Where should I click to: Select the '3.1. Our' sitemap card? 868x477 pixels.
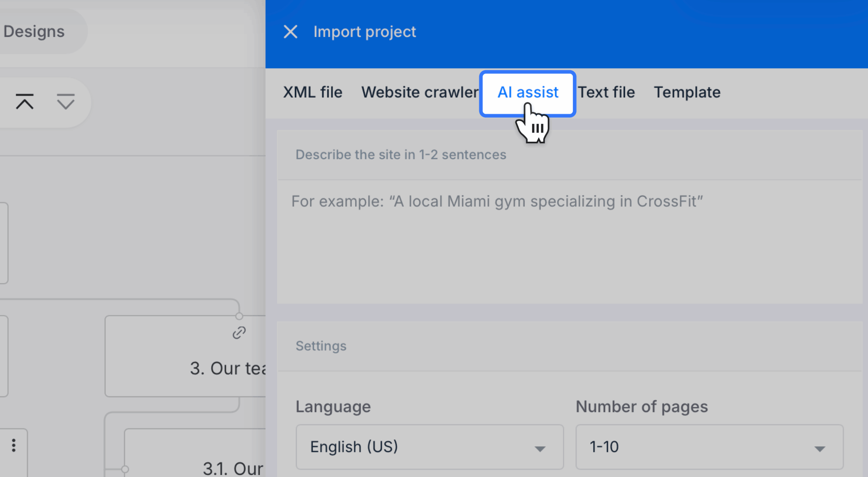(x=195, y=453)
